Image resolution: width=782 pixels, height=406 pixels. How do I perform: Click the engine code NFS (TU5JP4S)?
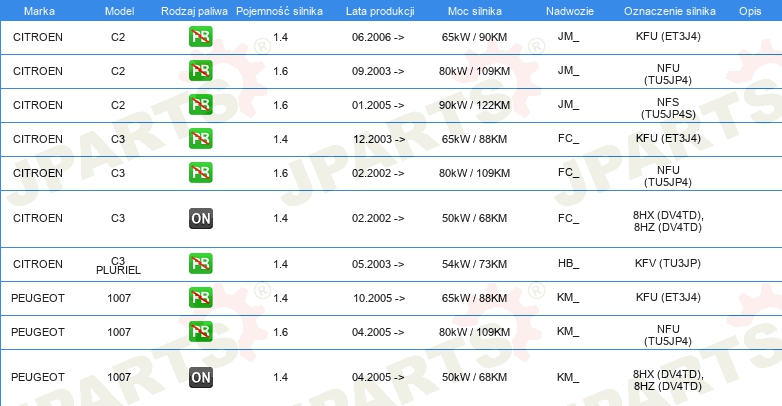tap(668, 108)
